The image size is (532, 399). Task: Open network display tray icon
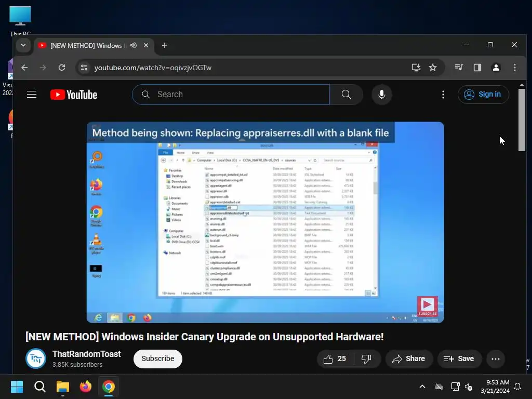pyautogui.click(x=455, y=387)
